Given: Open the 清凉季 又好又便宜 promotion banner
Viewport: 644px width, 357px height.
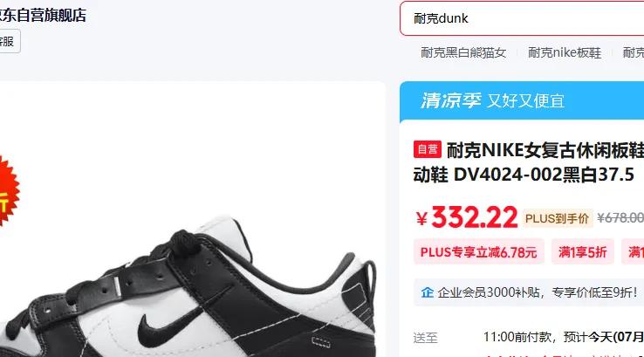Looking at the screenshot, I should click(522, 100).
